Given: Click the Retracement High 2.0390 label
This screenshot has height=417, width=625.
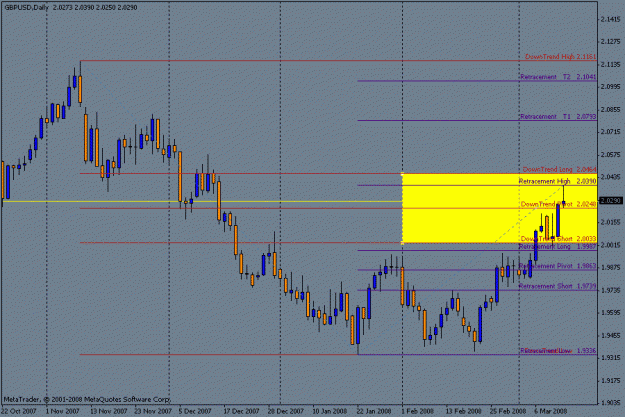Looking at the screenshot, I should pos(557,181).
